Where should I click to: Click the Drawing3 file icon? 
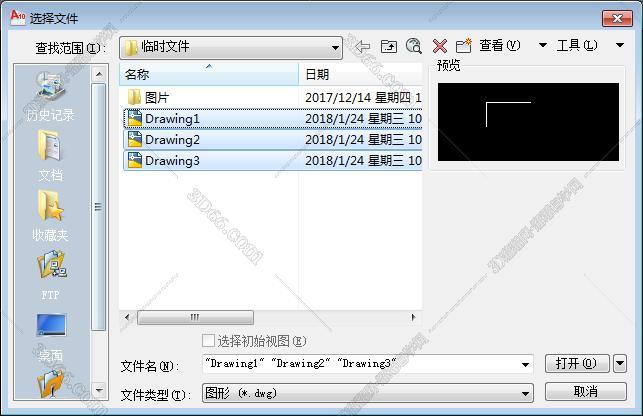pyautogui.click(x=135, y=160)
